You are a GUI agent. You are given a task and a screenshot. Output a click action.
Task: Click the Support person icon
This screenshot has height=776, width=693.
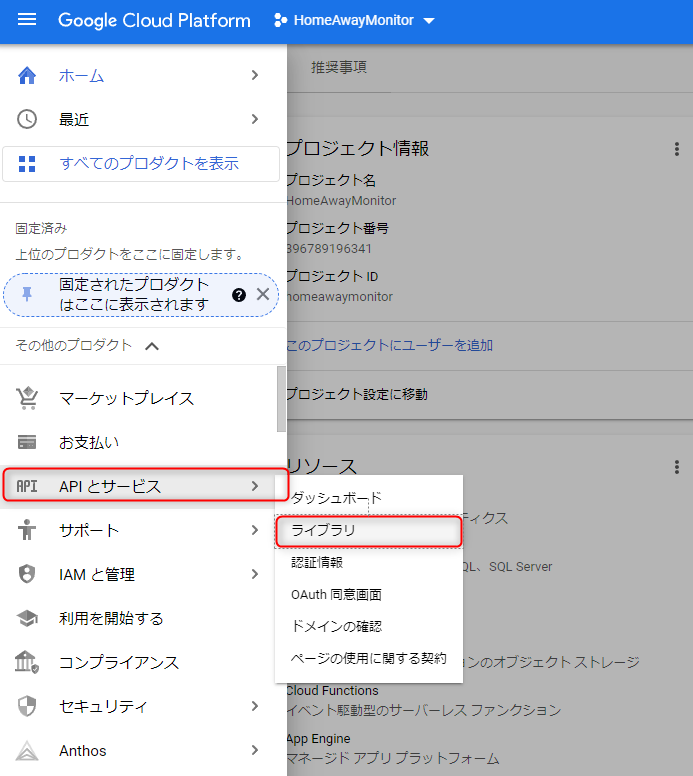tap(27, 530)
